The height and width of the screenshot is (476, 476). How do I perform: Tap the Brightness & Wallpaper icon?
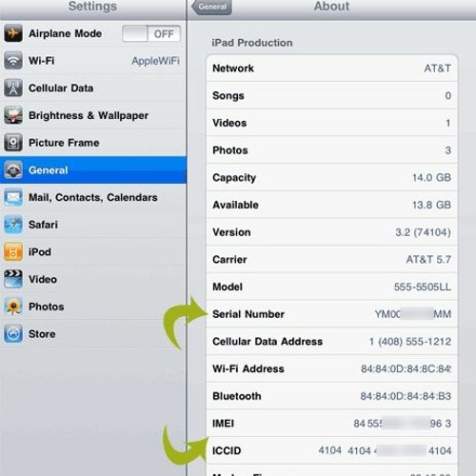click(x=13, y=115)
